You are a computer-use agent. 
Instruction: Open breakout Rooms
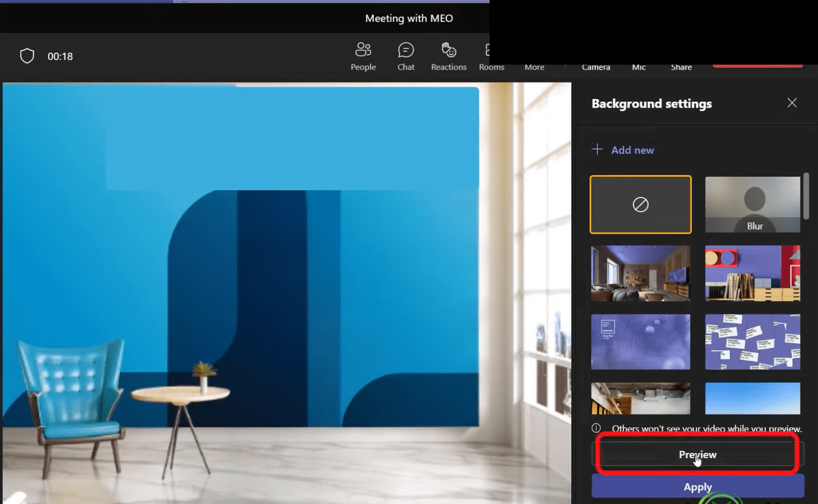[491, 55]
